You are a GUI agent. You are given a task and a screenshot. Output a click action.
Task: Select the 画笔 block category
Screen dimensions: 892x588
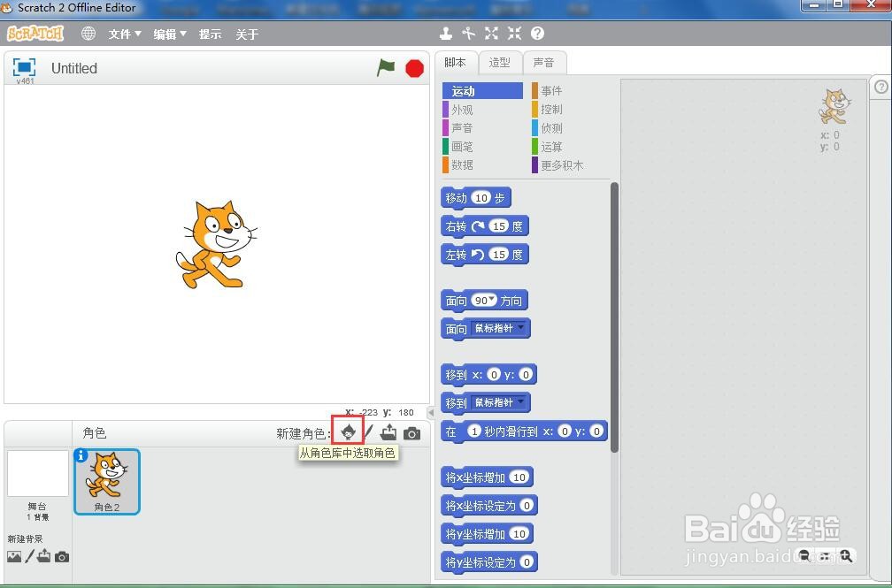click(482, 146)
